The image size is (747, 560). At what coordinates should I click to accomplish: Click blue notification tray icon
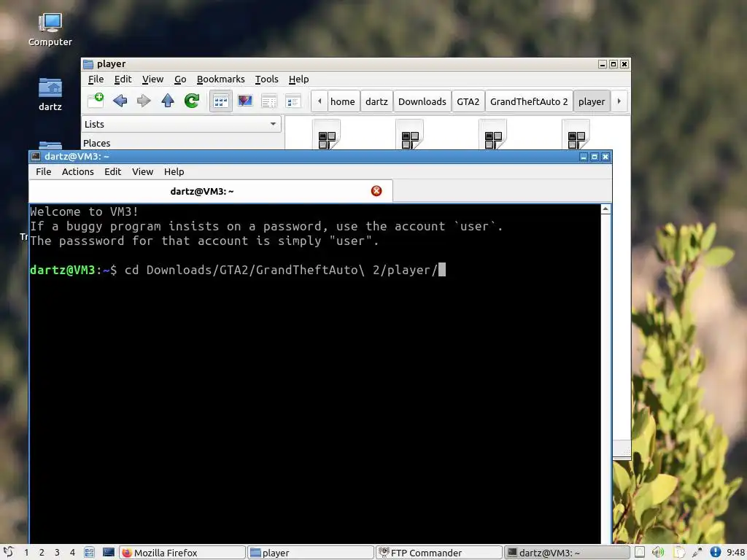[x=715, y=553]
